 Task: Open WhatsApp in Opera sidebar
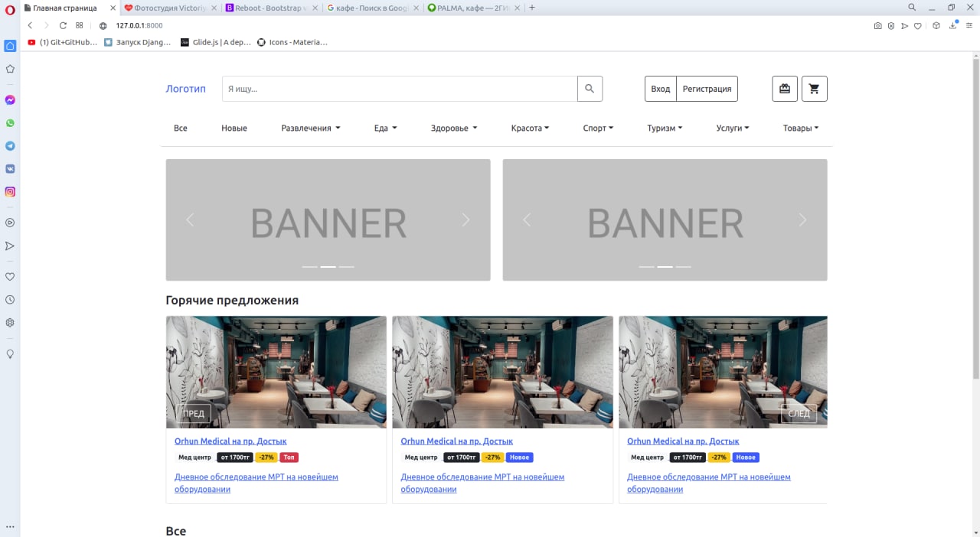coord(10,123)
